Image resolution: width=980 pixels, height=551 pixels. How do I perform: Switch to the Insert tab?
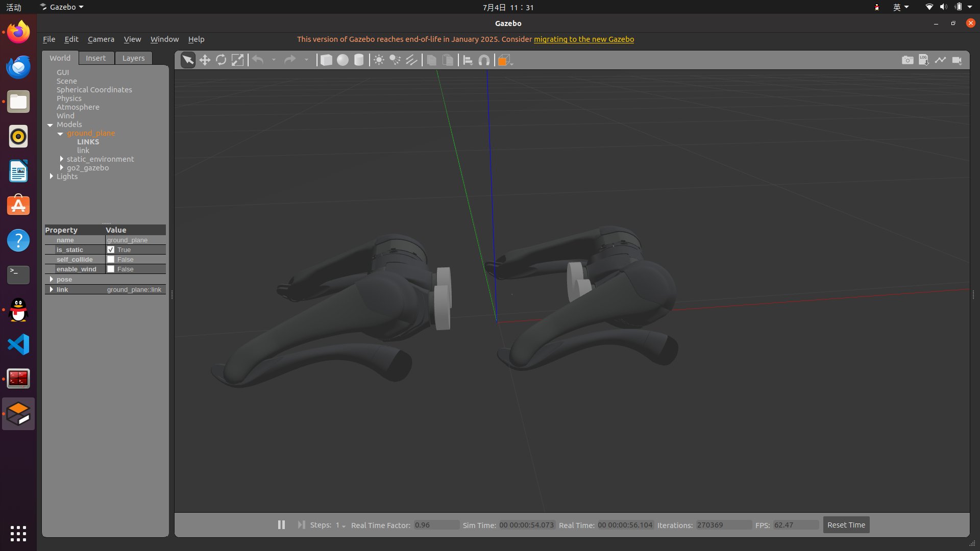95,58
